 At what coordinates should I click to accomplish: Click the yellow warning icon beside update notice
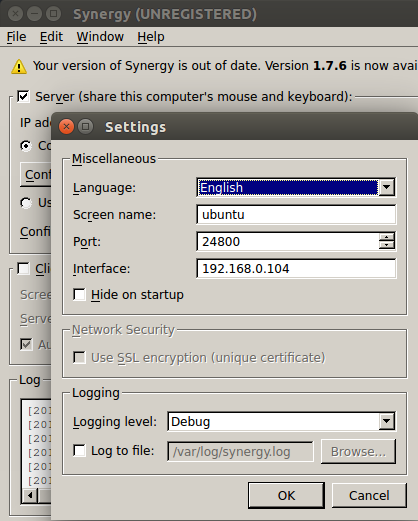19,66
